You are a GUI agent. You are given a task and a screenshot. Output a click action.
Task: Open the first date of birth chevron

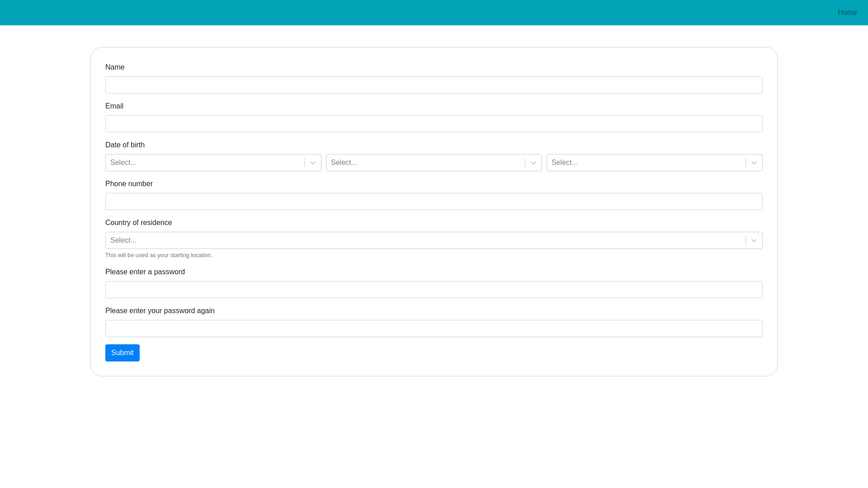313,163
